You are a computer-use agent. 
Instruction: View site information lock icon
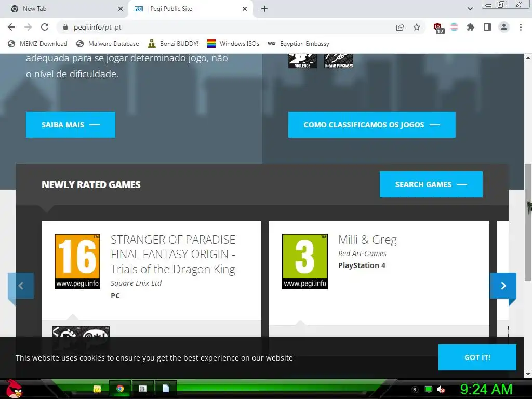coord(66,27)
